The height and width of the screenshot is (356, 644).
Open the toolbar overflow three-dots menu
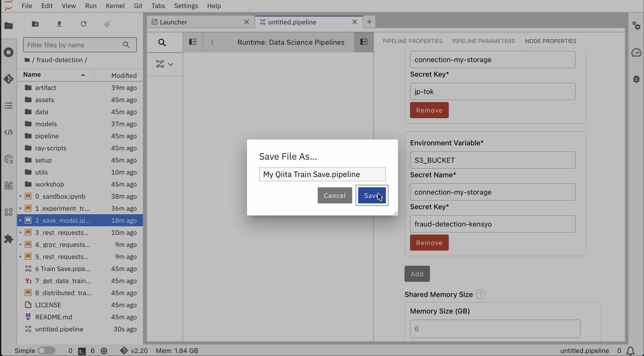point(212,42)
